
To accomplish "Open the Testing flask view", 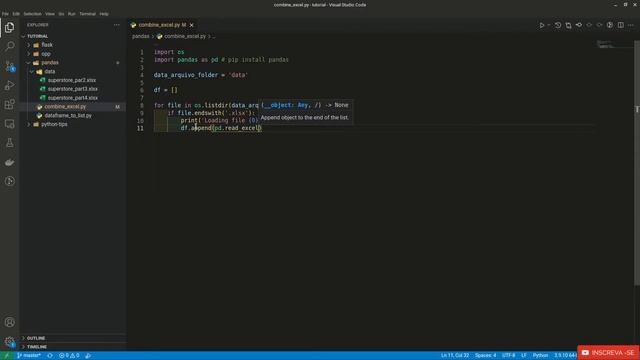I will 9,143.
